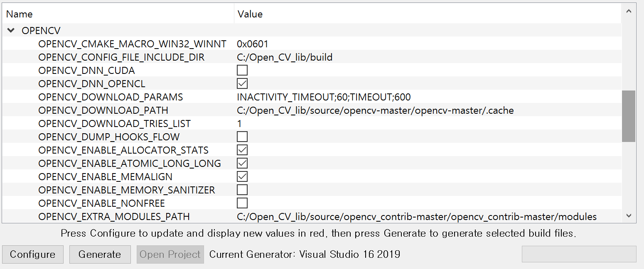The height and width of the screenshot is (269, 644).
Task: Click the scrollbar down arrow
Action: click(x=629, y=216)
